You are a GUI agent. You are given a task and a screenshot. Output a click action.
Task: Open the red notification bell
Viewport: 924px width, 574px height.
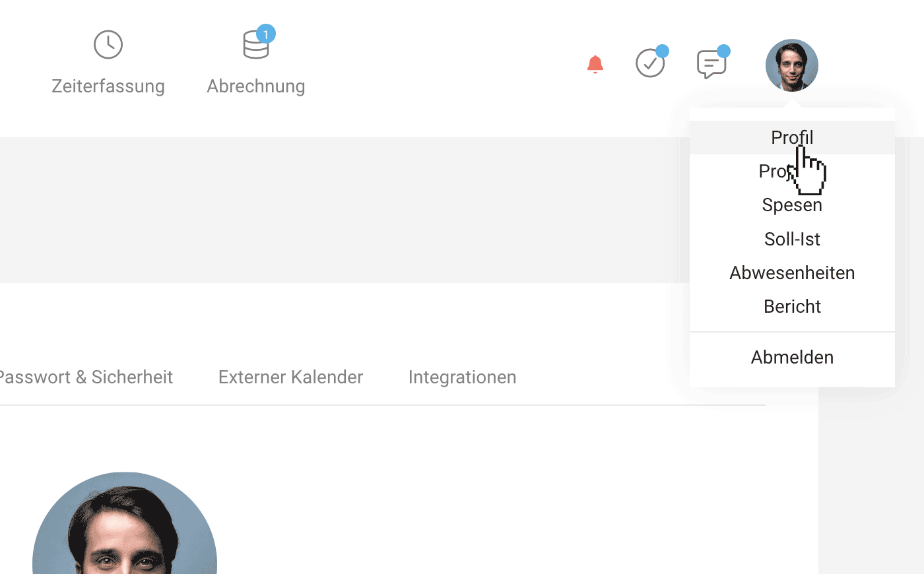click(595, 63)
